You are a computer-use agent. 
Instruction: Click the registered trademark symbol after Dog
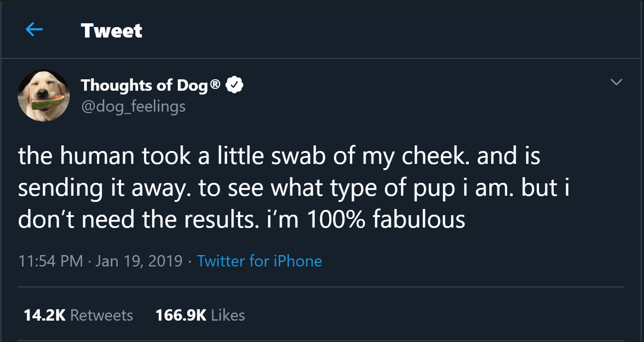(x=215, y=85)
